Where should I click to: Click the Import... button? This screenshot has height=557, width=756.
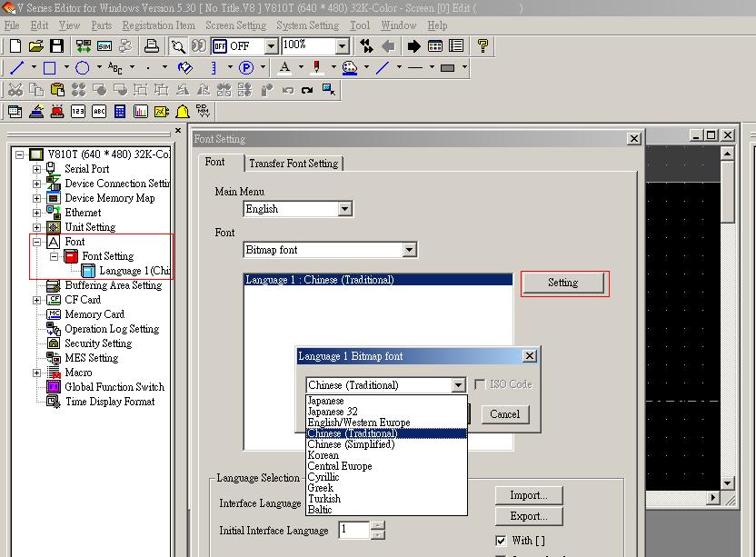point(528,495)
